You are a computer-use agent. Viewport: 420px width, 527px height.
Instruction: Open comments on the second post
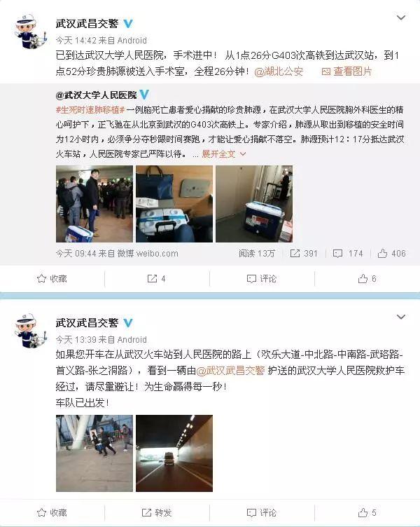pos(262,512)
